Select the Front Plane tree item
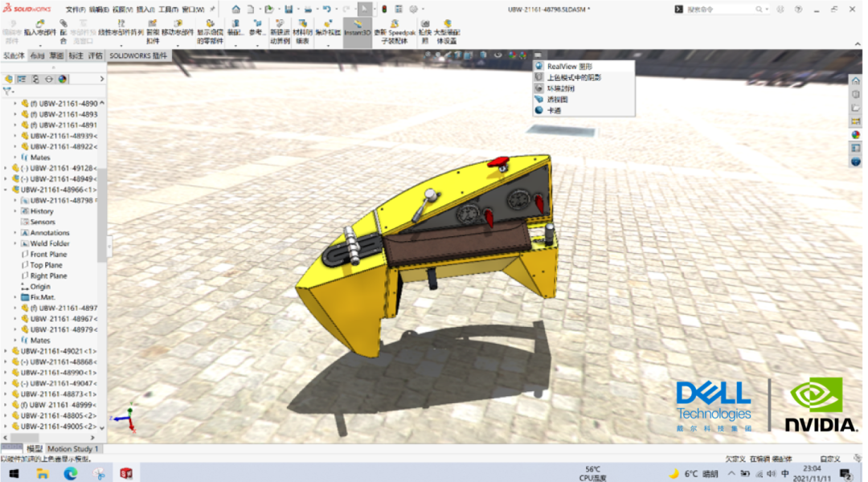The width and height of the screenshot is (868, 482). pyautogui.click(x=48, y=254)
